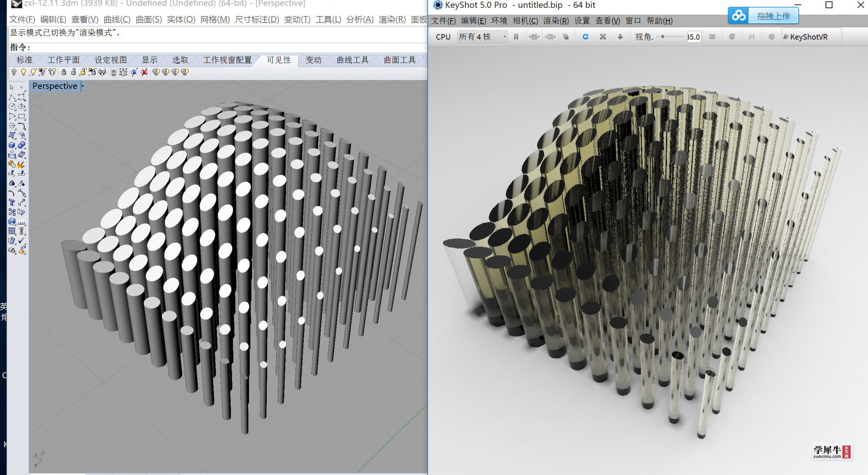
Task: Click the blue refresh icon in KeyShot toolbar
Action: [x=585, y=37]
